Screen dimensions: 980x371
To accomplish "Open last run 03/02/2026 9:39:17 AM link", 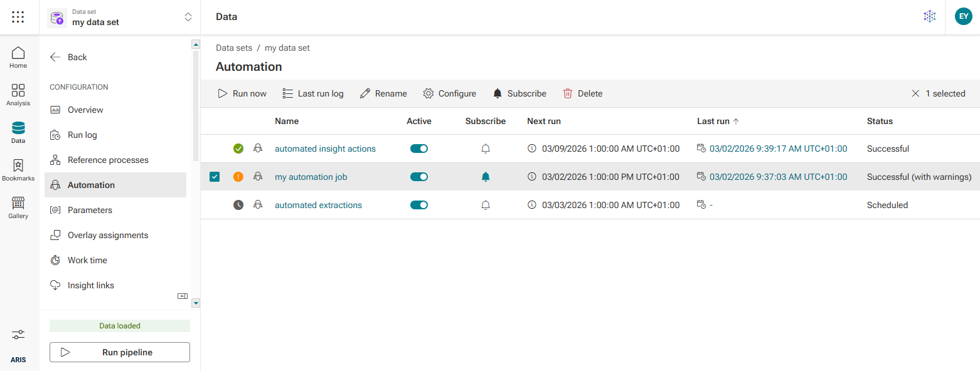I will (778, 149).
